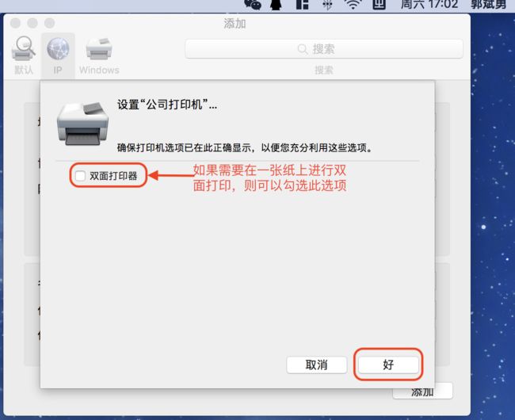Cancel the dialog with 取消
The image size is (515, 420).
(x=316, y=365)
